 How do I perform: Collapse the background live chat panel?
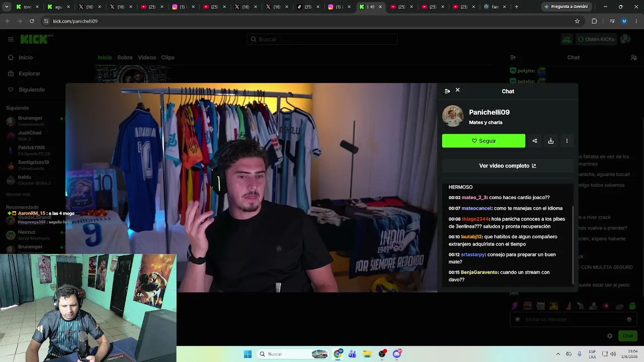[x=513, y=57]
